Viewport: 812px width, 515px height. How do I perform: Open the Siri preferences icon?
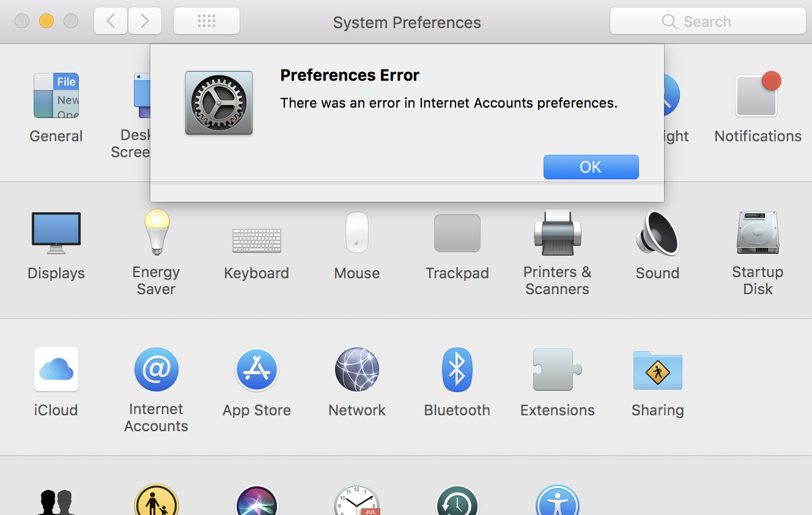point(257,500)
